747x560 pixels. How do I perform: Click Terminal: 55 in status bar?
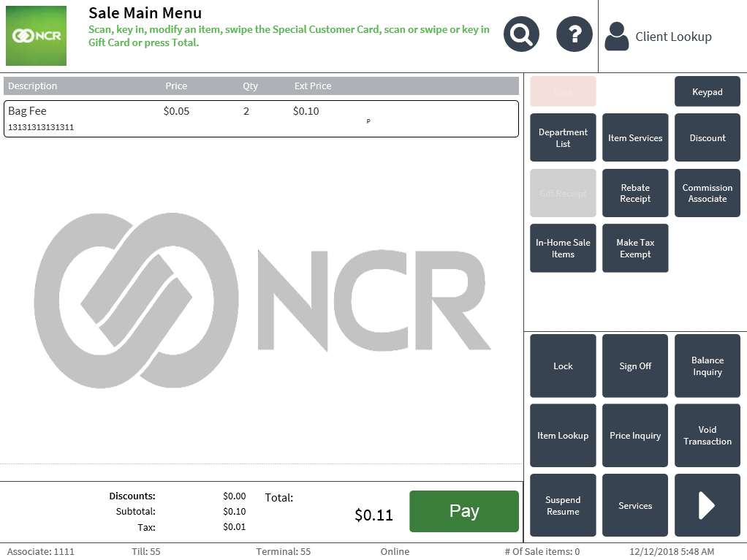283,551
